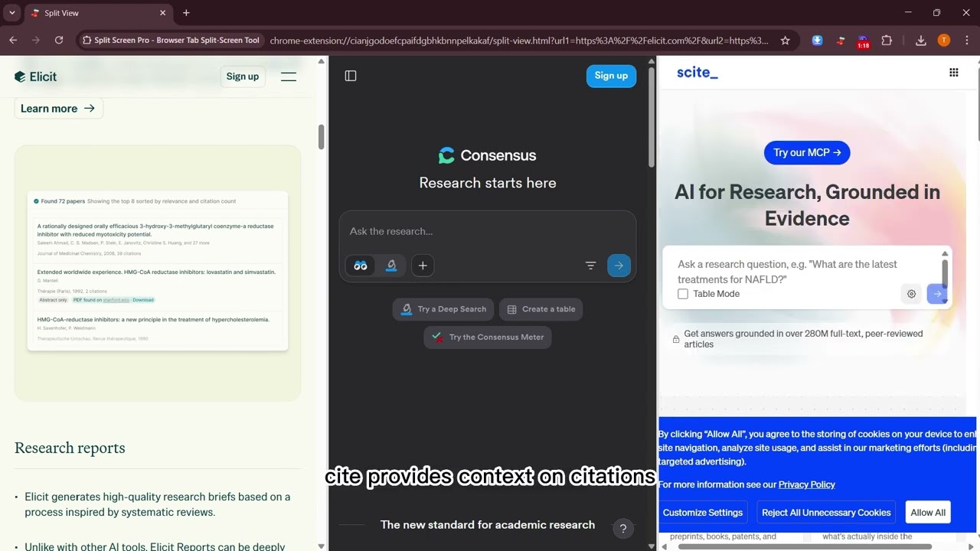Click Allow All cookies button

tap(928, 513)
